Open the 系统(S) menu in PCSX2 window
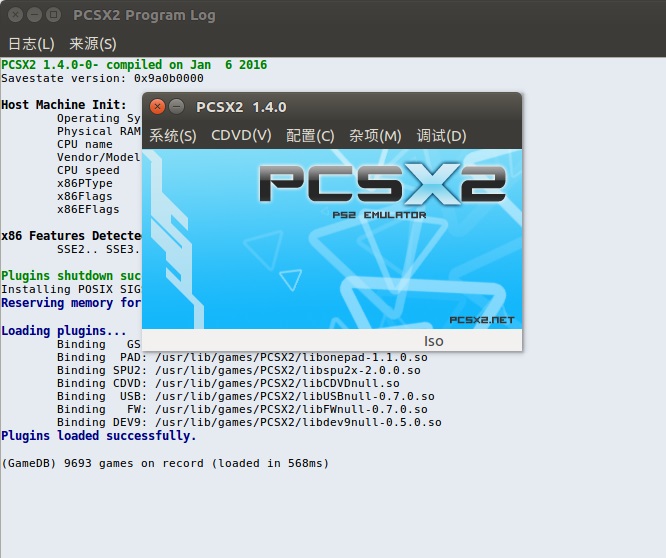This screenshot has height=558, width=666. tap(173, 136)
